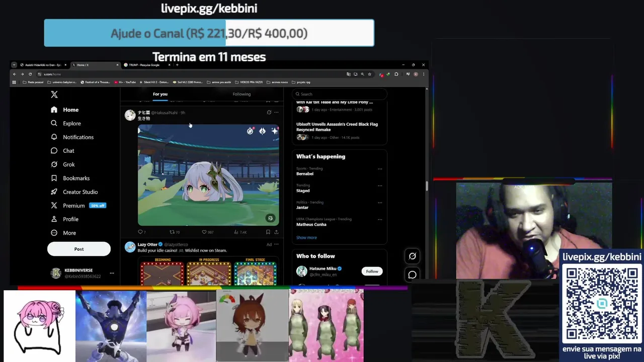644x362 pixels.
Task: Open the anime pra assistir bookmark folder
Action: click(218, 82)
